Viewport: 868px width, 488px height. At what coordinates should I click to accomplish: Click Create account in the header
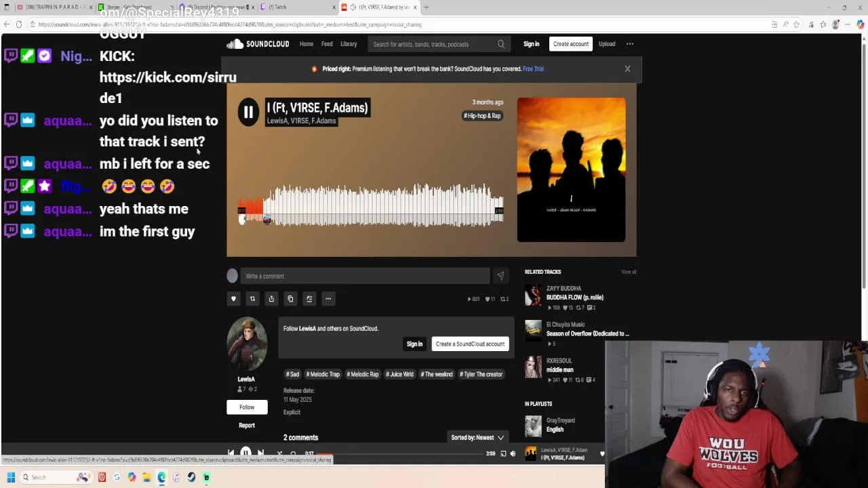[x=571, y=44]
